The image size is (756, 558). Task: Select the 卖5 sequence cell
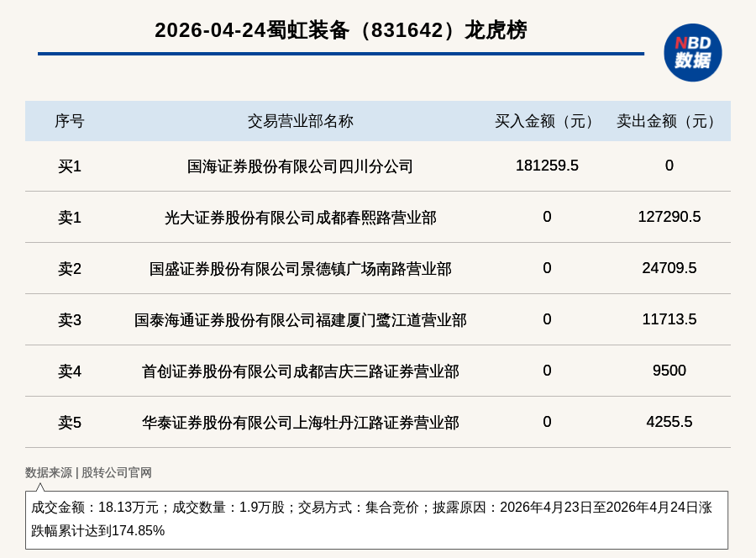70,423
